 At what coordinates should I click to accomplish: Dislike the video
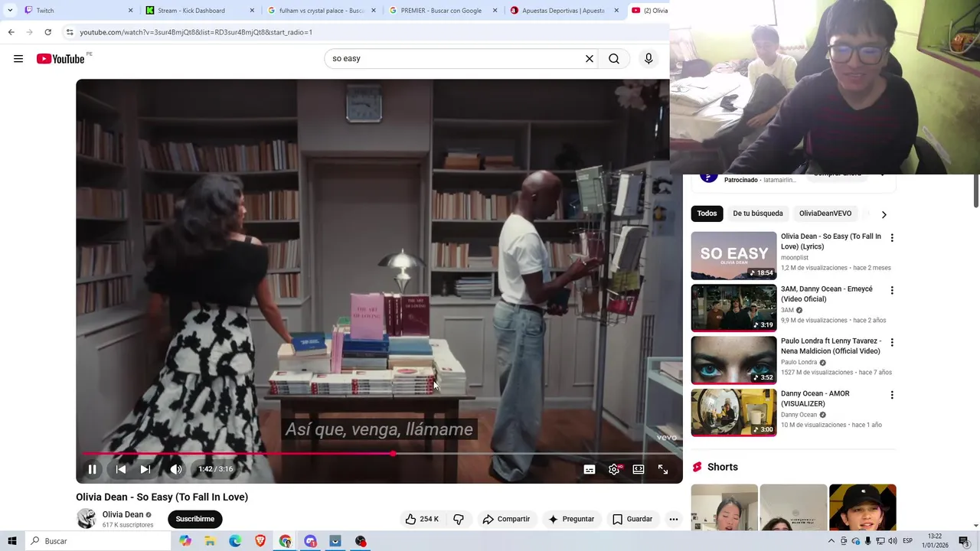point(459,519)
